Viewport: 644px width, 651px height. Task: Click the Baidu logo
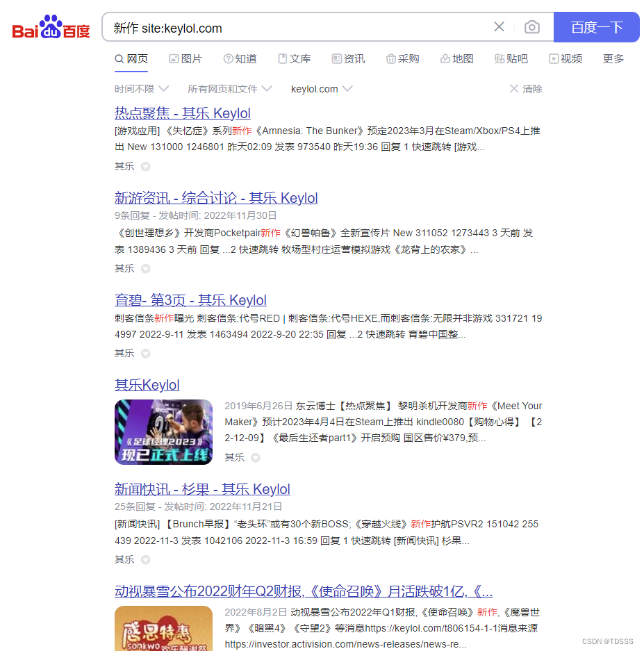tap(51, 27)
